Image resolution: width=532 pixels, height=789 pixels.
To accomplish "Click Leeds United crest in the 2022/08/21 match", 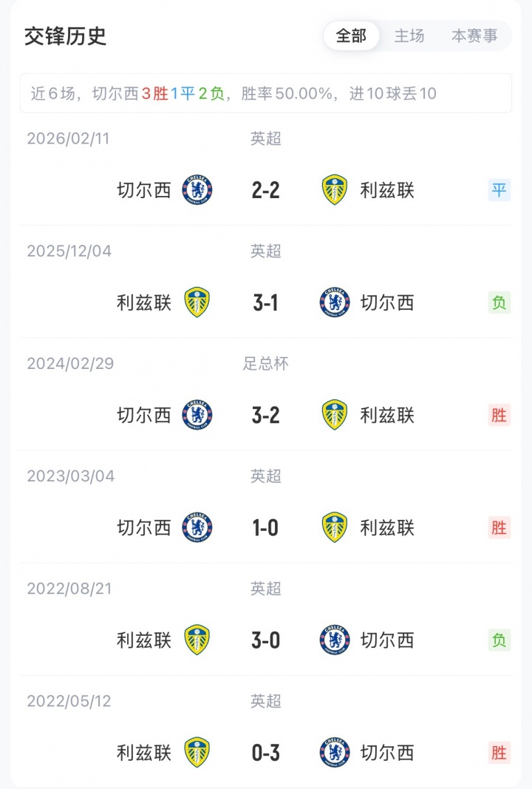I will pyautogui.click(x=197, y=640).
